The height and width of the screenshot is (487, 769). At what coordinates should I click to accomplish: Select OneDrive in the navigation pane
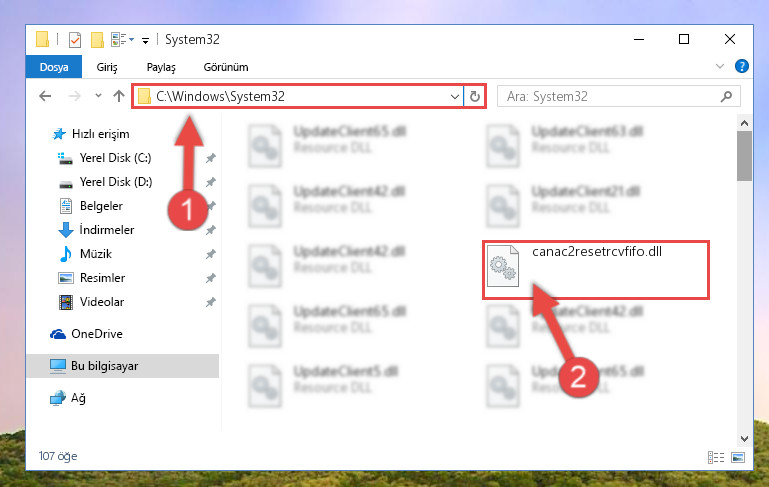tap(97, 334)
